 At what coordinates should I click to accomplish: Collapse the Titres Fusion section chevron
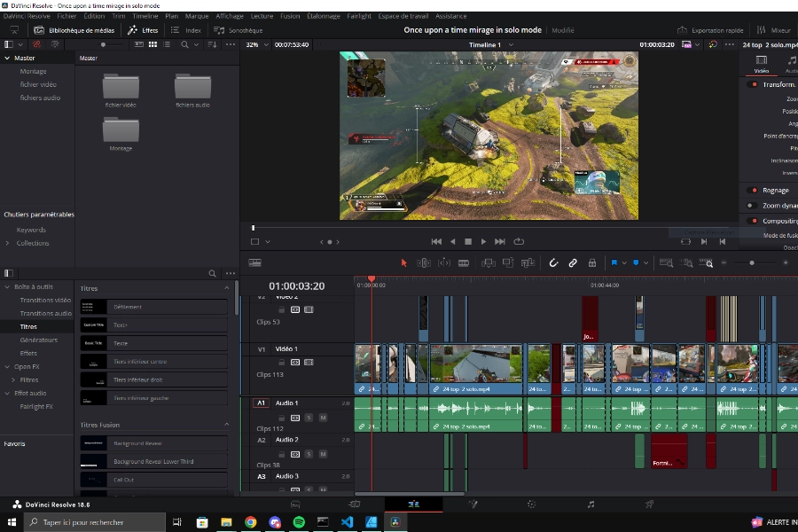[226, 425]
